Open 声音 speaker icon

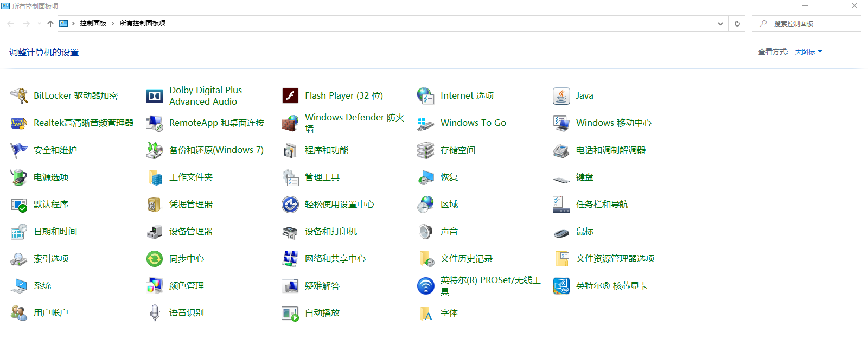click(426, 232)
